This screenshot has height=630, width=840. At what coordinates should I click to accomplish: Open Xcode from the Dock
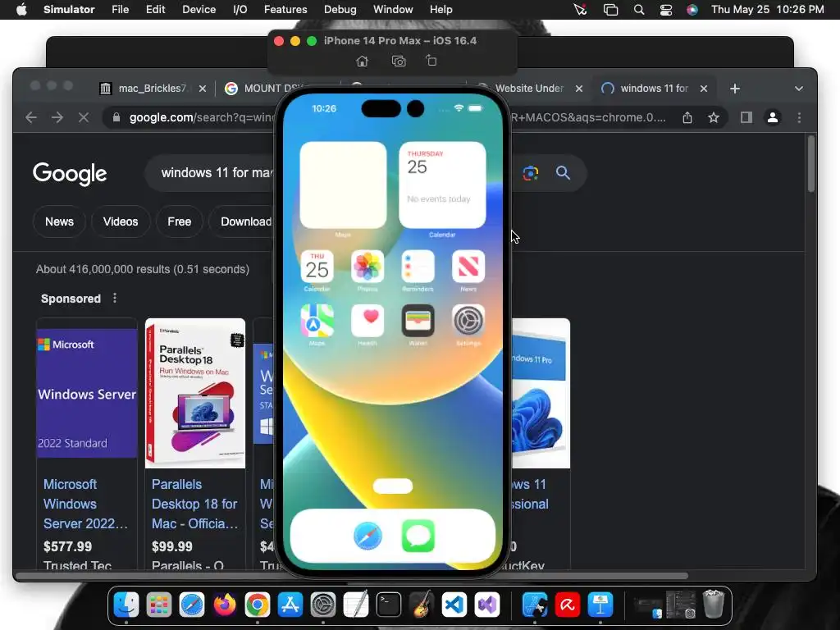click(535, 605)
